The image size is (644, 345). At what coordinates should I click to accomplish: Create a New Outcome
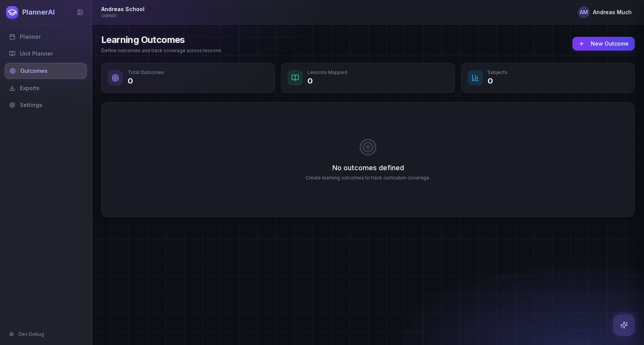click(x=603, y=44)
